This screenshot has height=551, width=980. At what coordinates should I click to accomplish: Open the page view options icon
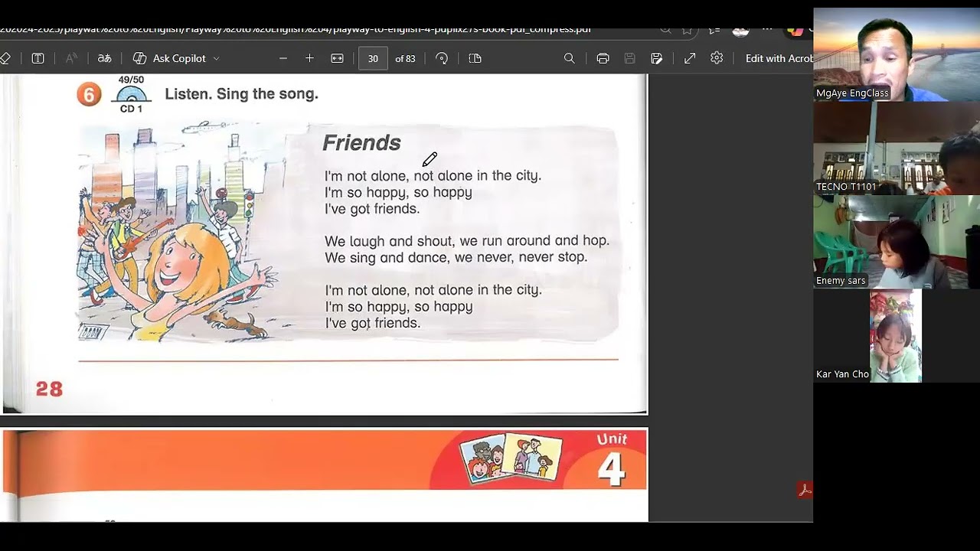coord(475,58)
